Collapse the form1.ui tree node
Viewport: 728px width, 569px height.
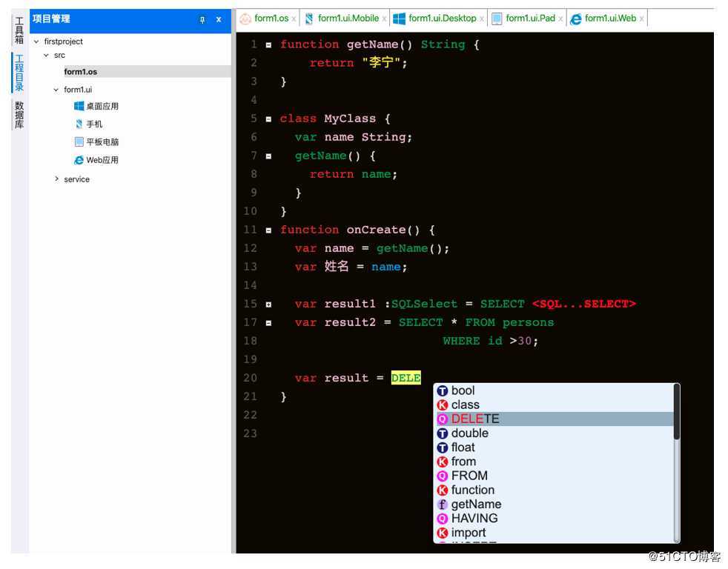pos(56,90)
